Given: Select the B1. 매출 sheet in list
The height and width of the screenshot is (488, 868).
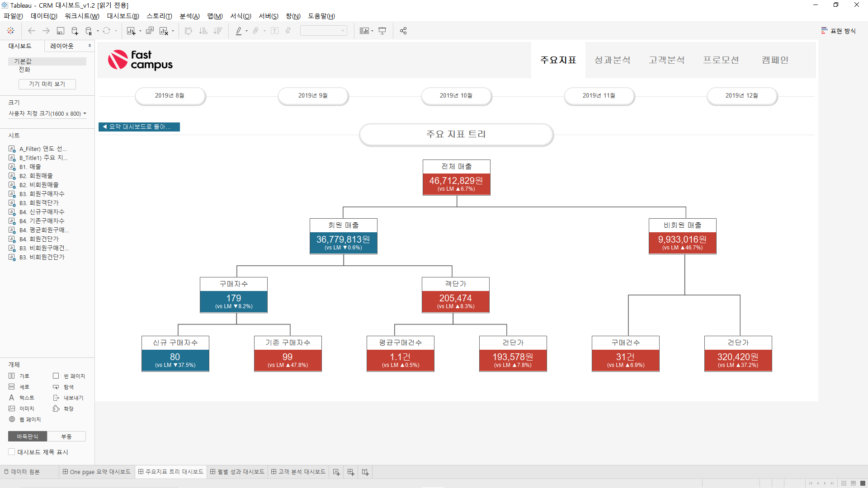Looking at the screenshot, I should tap(30, 167).
